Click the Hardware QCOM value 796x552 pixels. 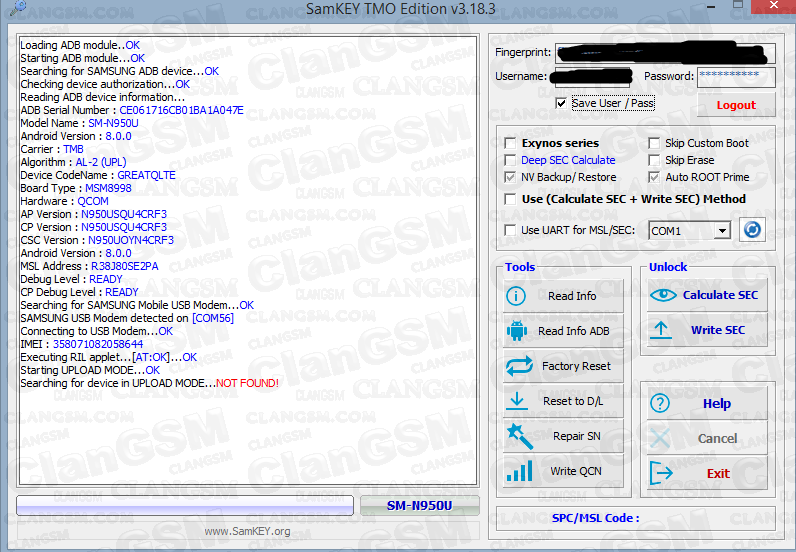(x=92, y=201)
